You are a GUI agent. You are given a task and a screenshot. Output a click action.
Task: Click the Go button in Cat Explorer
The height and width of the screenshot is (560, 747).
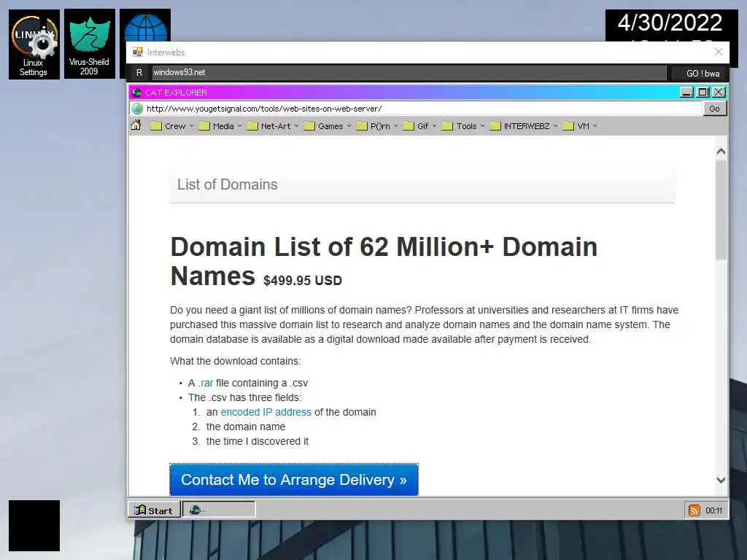[x=714, y=109]
